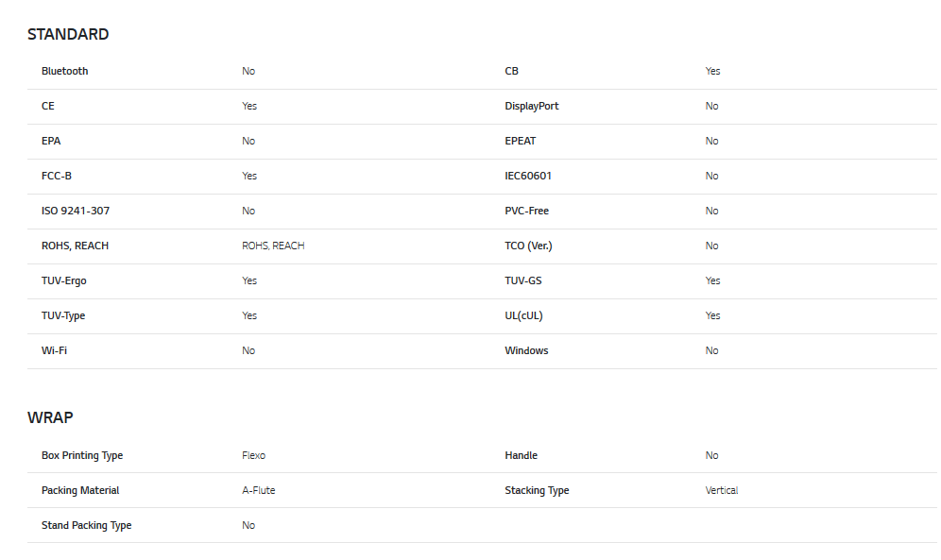Click the STANDARD section heading
Viewport: 941px width, 560px height.
(x=68, y=34)
